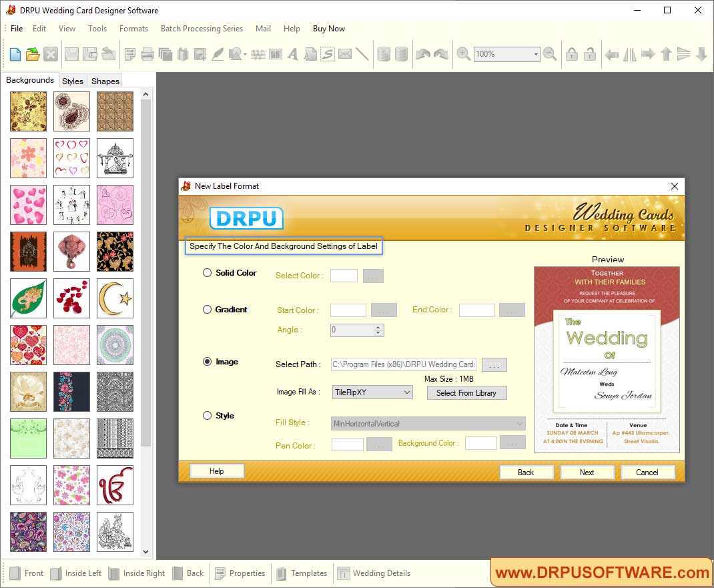The height and width of the screenshot is (588, 714).
Task: Open the Buy Now menu
Action: click(x=329, y=28)
